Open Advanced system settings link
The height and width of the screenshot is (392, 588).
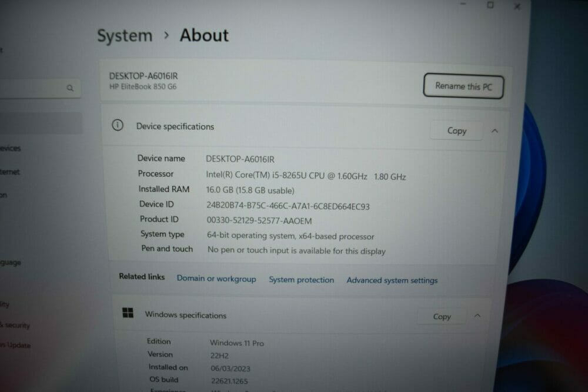click(392, 280)
